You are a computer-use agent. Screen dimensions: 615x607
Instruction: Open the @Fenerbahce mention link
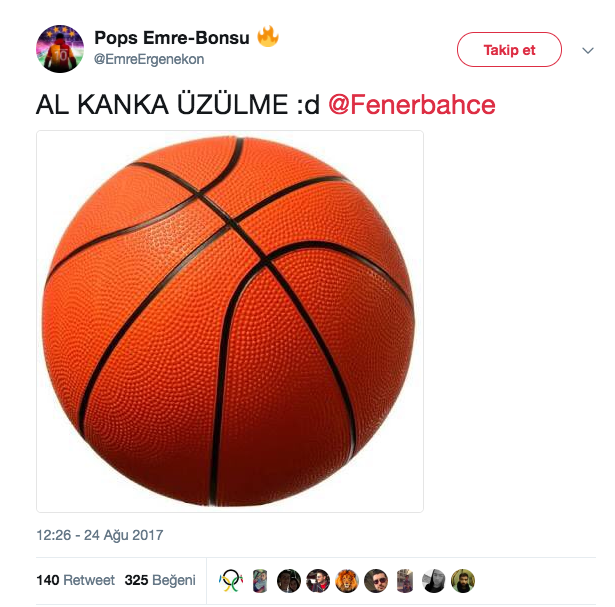point(411,105)
